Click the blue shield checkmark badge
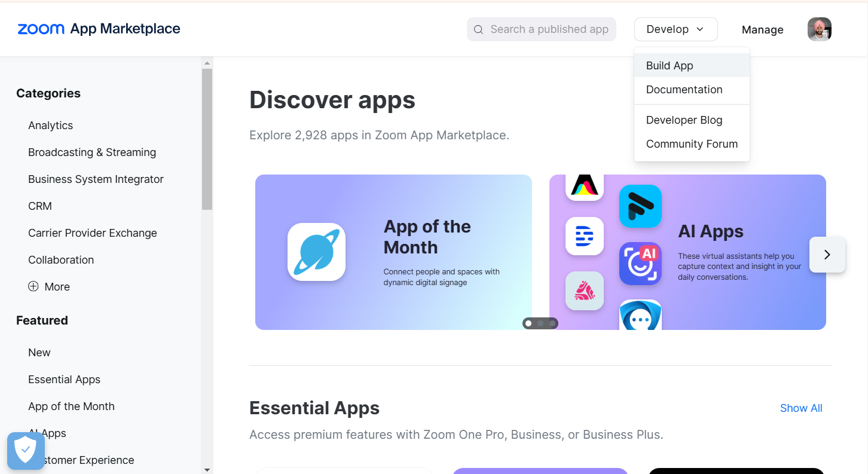Viewport: 868px width, 474px height. pos(26,451)
